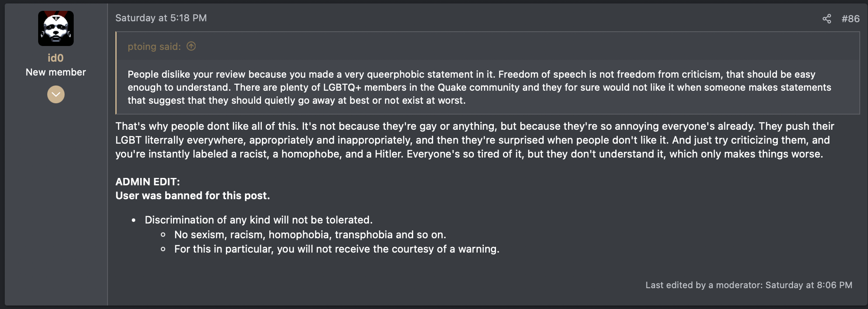Click the share icon beside post #86
This screenshot has width=868, height=309.
827,19
